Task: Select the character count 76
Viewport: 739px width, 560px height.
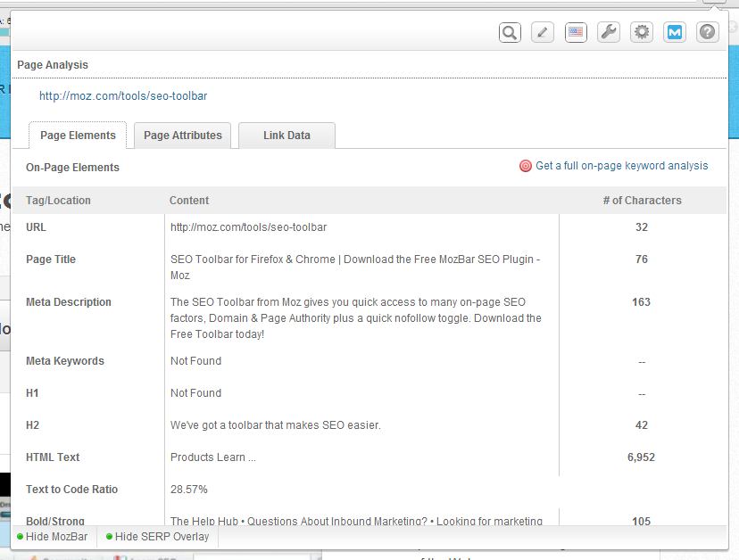Action: [642, 259]
